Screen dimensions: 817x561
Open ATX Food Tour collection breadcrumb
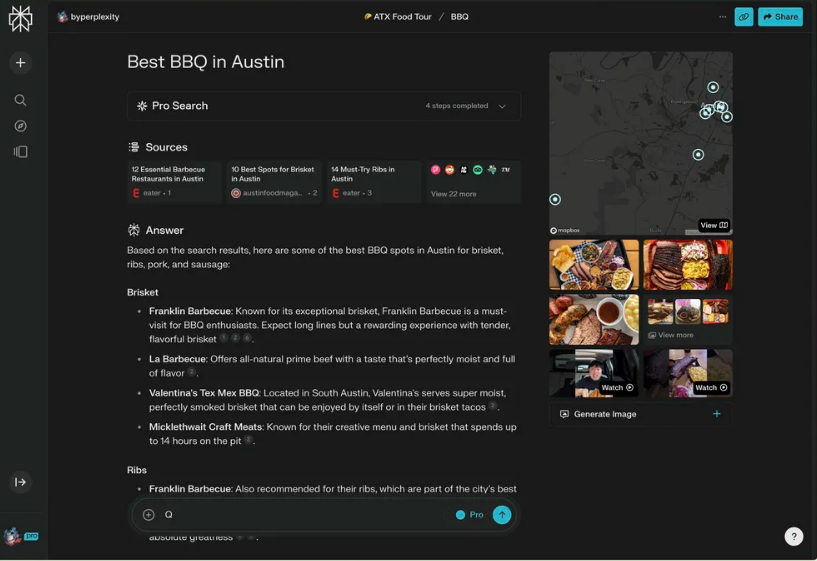point(398,17)
